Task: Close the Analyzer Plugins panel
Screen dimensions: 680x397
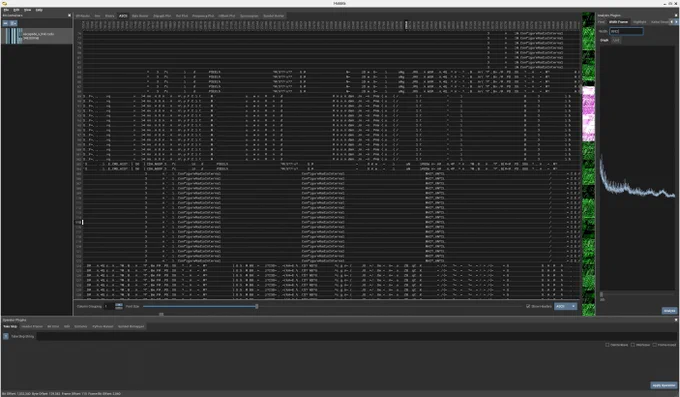Action: pos(676,15)
